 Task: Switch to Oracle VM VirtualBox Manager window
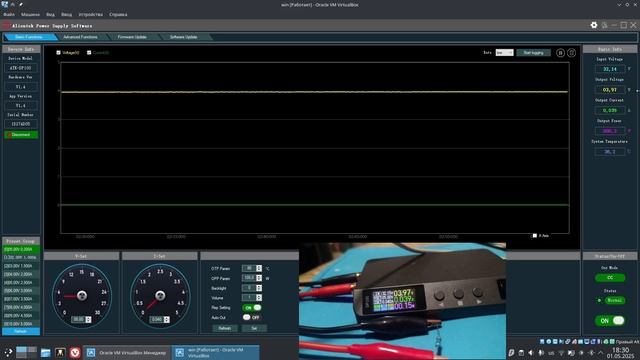point(127,353)
